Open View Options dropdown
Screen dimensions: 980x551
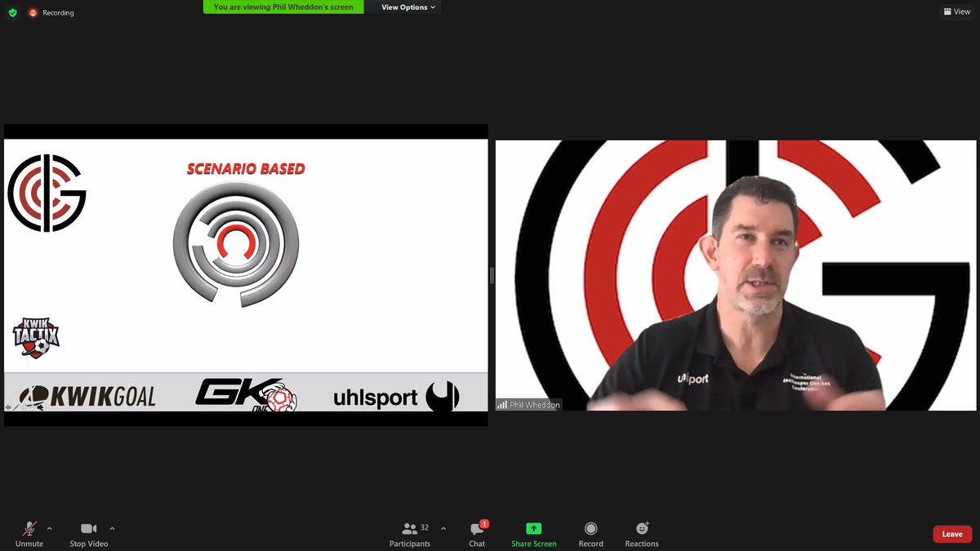pos(408,7)
